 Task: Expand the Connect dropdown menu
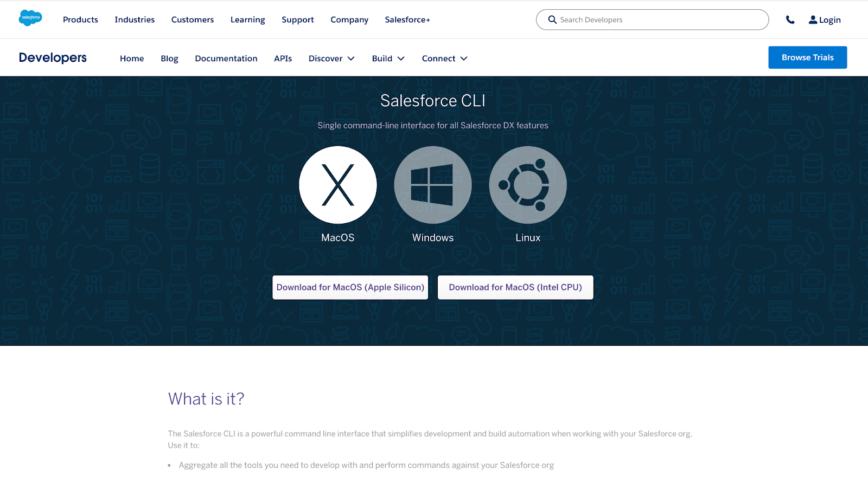pyautogui.click(x=445, y=59)
